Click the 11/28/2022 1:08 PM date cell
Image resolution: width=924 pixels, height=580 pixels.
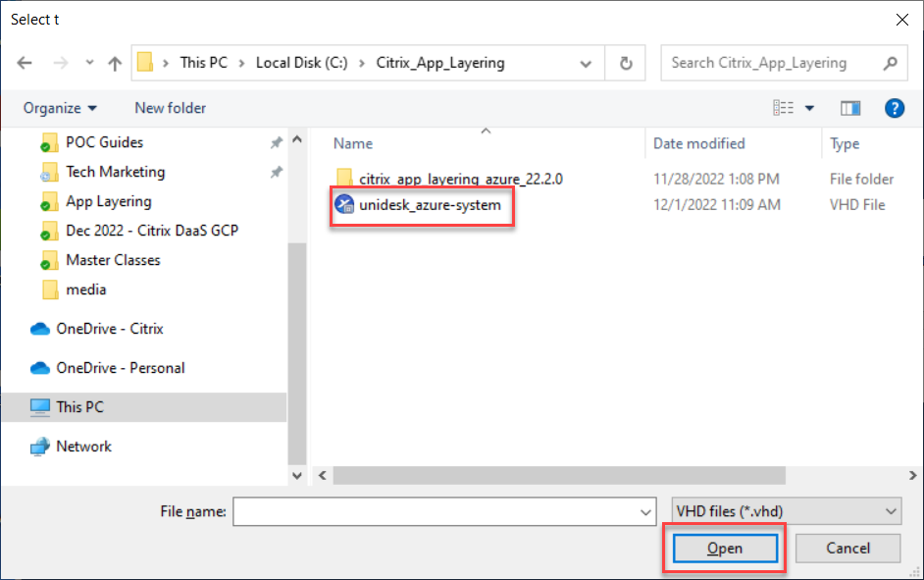point(716,179)
